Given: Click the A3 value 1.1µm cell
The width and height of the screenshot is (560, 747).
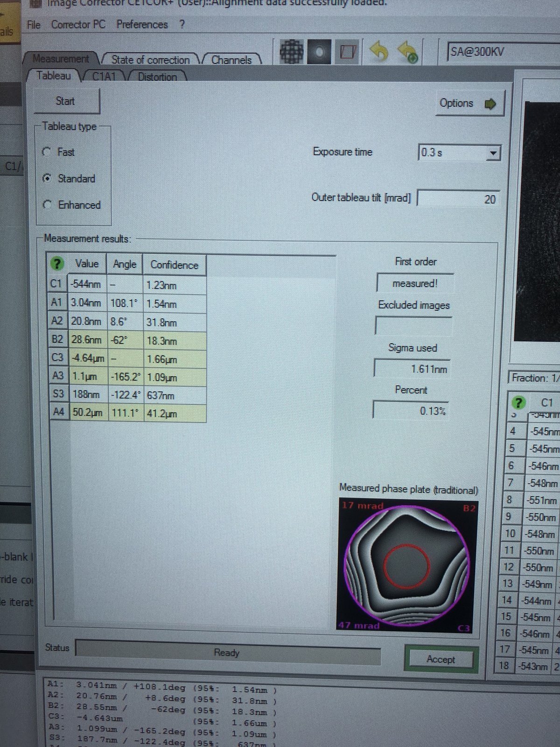Looking at the screenshot, I should [x=88, y=376].
